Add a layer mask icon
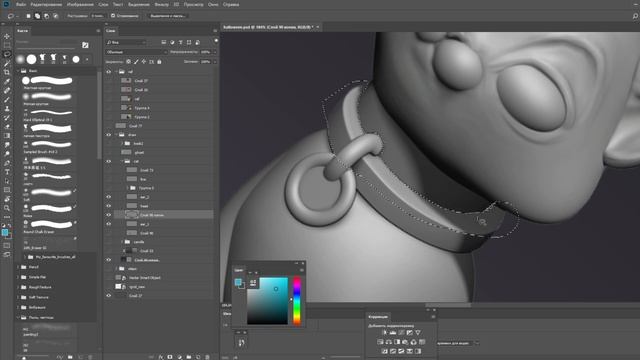The width and height of the screenshot is (640, 360). click(x=170, y=357)
